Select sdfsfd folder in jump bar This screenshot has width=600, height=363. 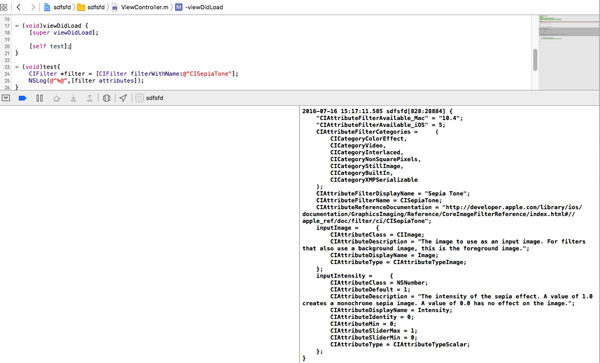coord(91,7)
